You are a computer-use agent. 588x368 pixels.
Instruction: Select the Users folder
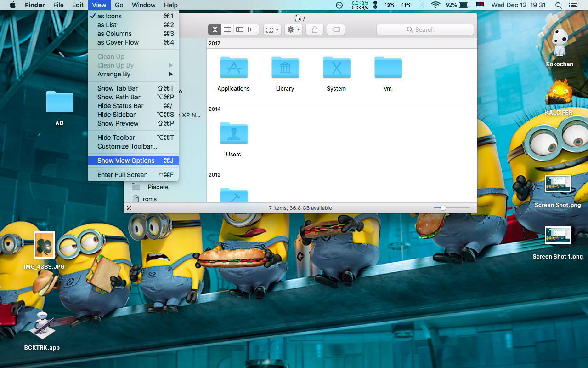[233, 139]
